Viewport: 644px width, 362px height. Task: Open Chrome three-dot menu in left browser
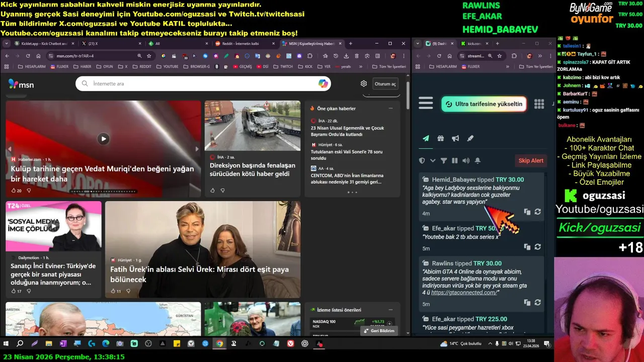(404, 56)
